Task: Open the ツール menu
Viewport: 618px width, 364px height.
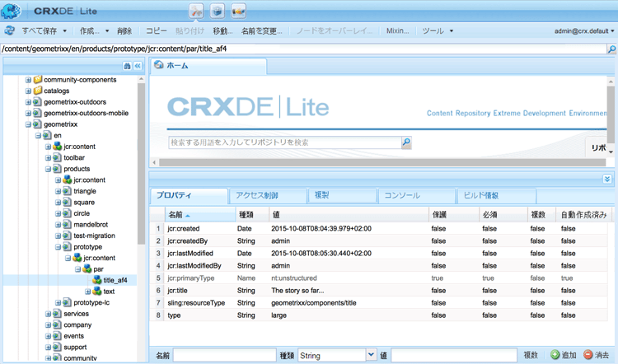Action: coord(438,30)
